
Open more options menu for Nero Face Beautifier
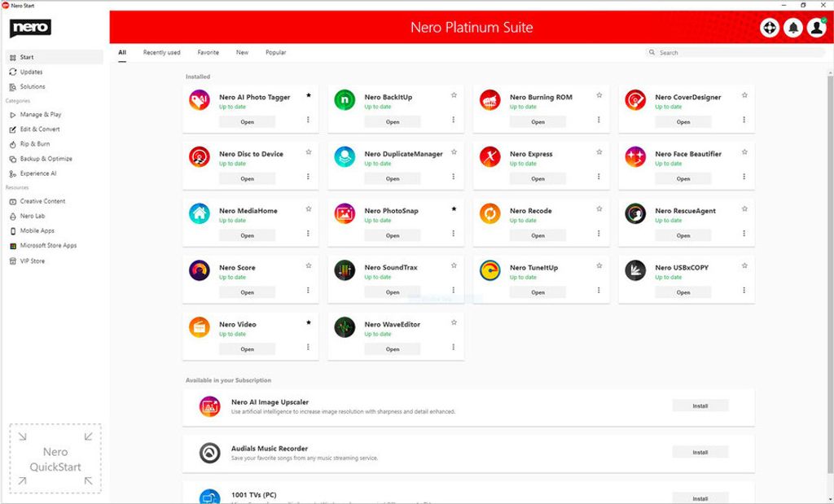click(x=744, y=177)
